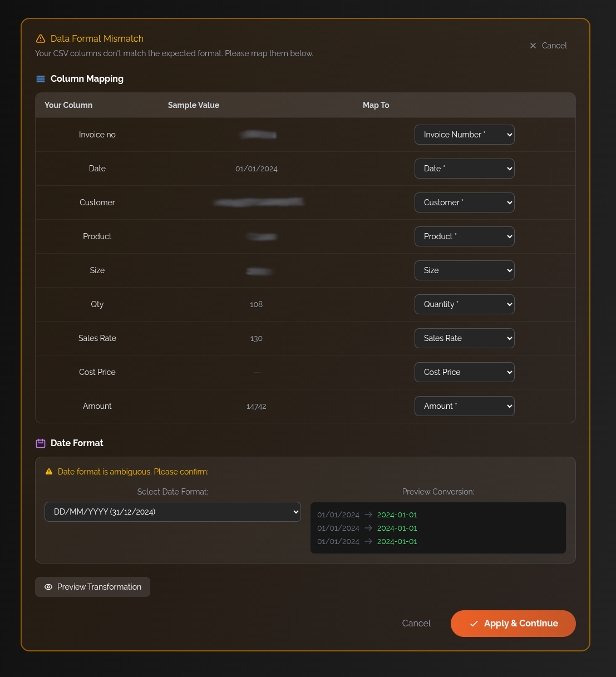
Task: Click the warning icon in the ambiguous date banner
Action: point(49,471)
